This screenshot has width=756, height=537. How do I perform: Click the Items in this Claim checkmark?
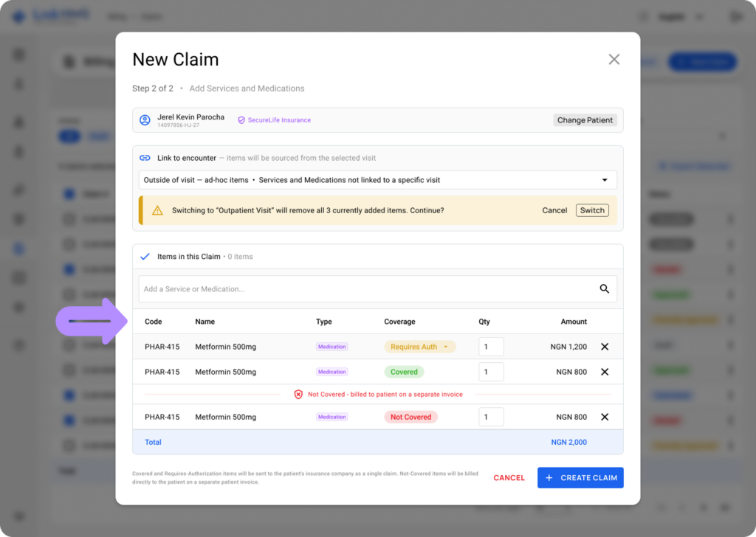pos(145,257)
